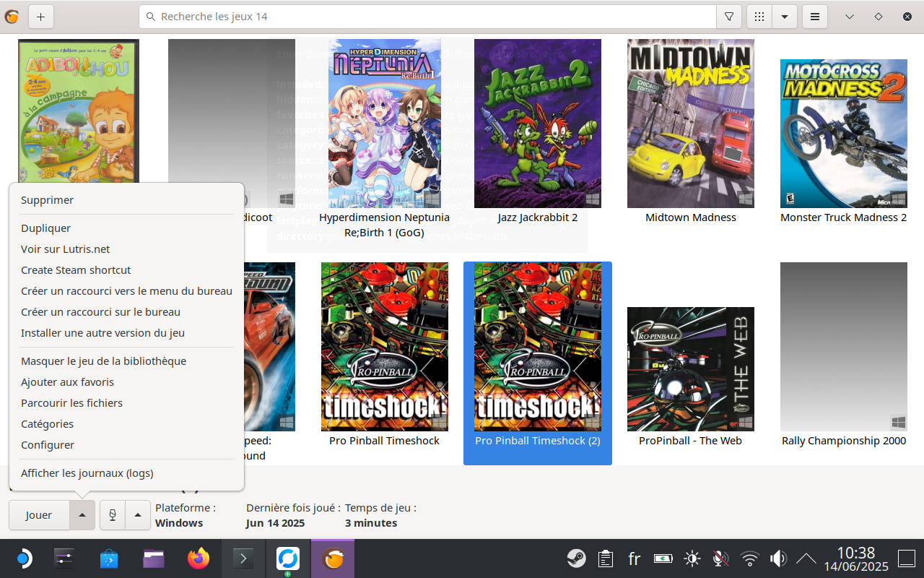Switch view with the grid view icon

click(x=759, y=17)
